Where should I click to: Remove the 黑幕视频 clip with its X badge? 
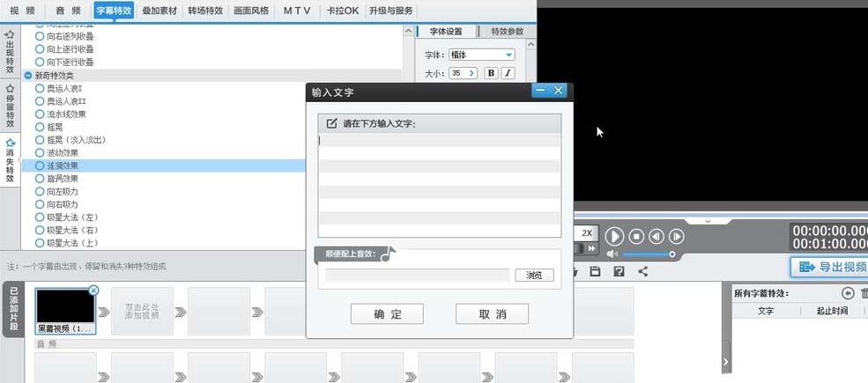click(94, 290)
